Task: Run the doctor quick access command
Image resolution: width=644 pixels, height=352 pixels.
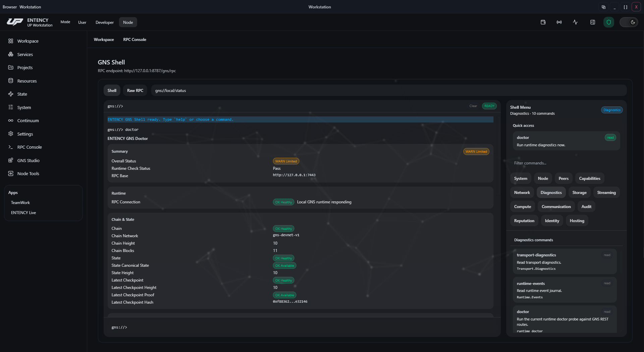Action: click(566, 141)
